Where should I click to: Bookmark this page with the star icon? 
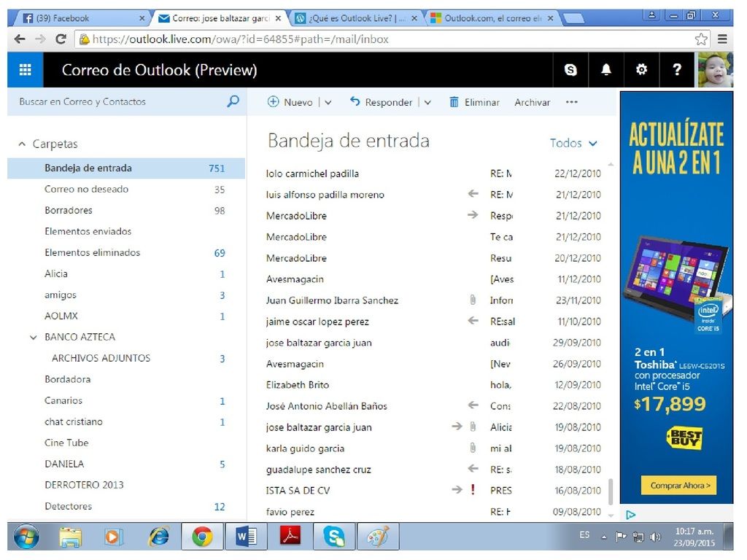pyautogui.click(x=701, y=39)
